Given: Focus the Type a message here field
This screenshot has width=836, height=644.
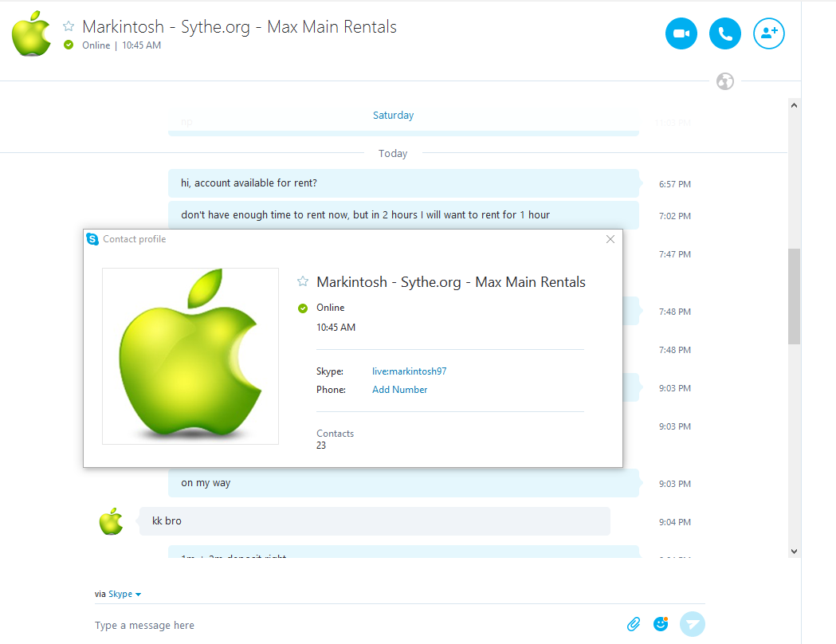Looking at the screenshot, I should [352, 626].
